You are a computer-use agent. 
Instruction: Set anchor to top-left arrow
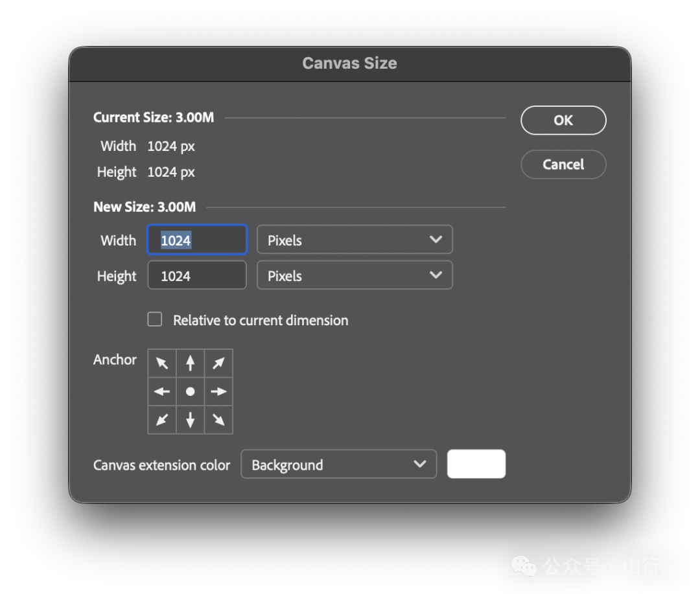(162, 363)
